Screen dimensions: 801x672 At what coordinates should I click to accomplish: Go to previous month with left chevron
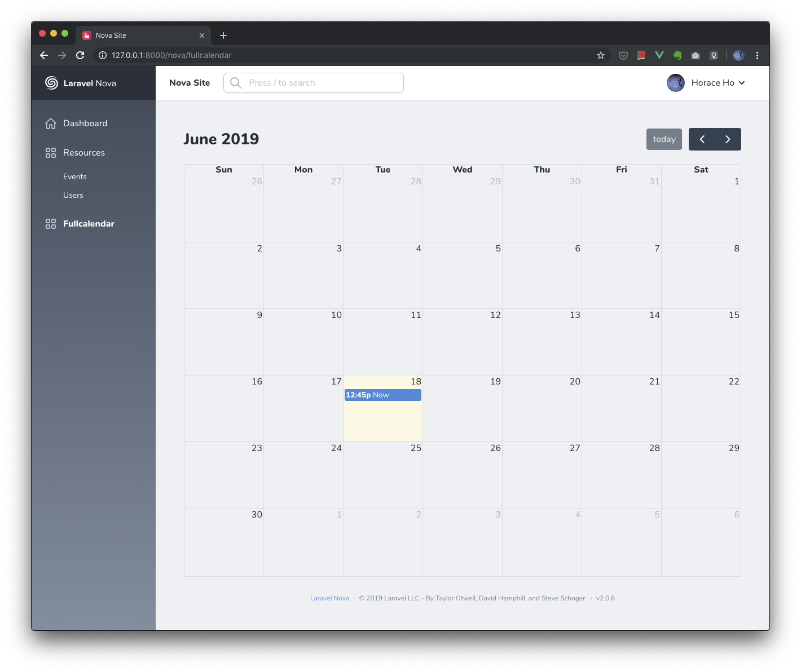pyautogui.click(x=702, y=139)
